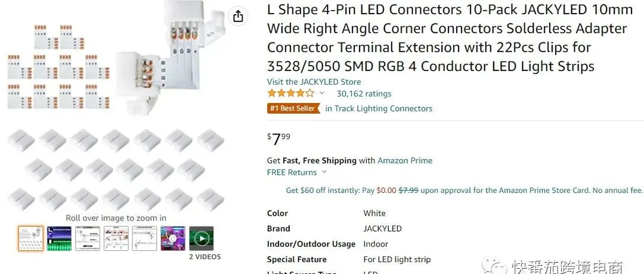Viewport: 644px width, 274px height.
Task: Play the product video thumbnail
Action: [202, 238]
